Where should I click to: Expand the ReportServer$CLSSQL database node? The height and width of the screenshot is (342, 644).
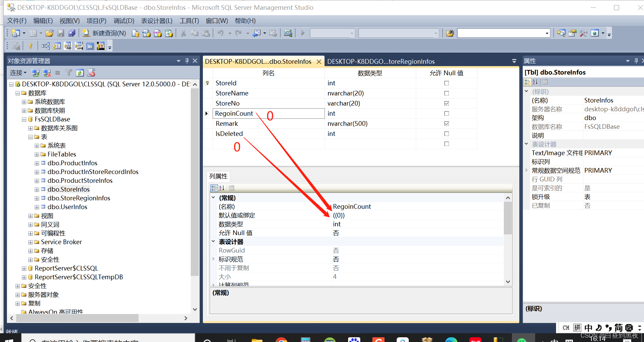24,268
